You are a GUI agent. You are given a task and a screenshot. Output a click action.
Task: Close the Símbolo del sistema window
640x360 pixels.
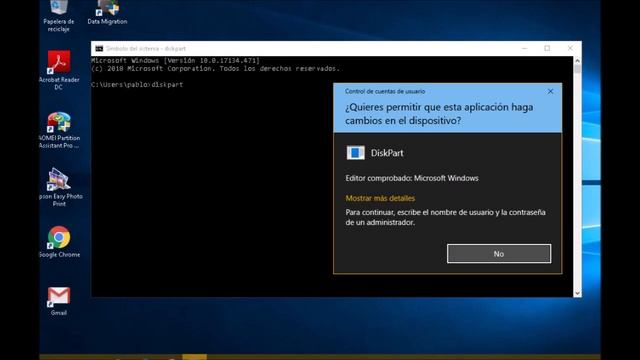coord(570,49)
